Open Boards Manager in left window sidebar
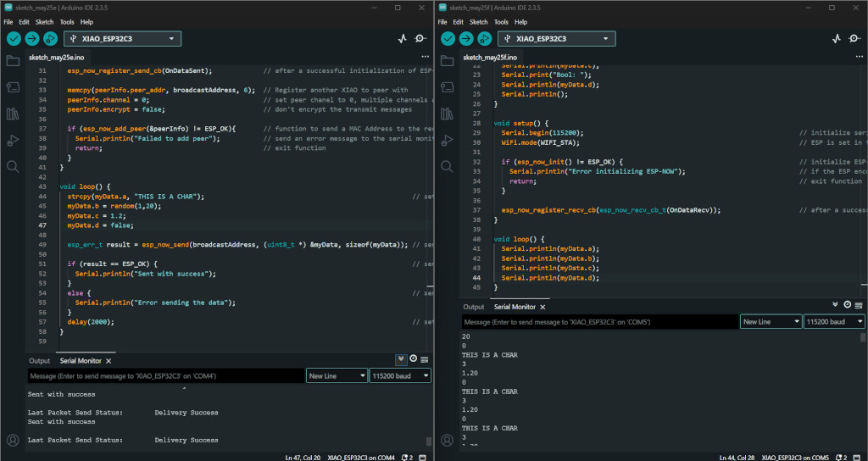The height and width of the screenshot is (461, 868). 13,87
